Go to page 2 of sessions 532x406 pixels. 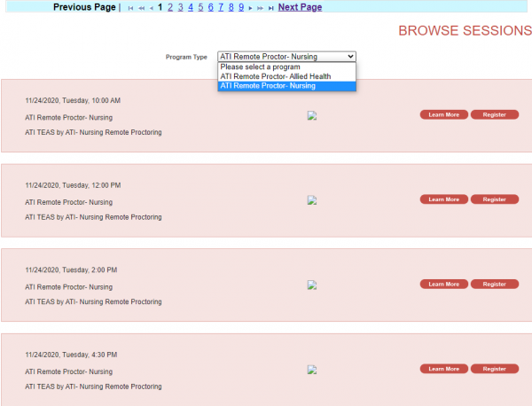(170, 7)
